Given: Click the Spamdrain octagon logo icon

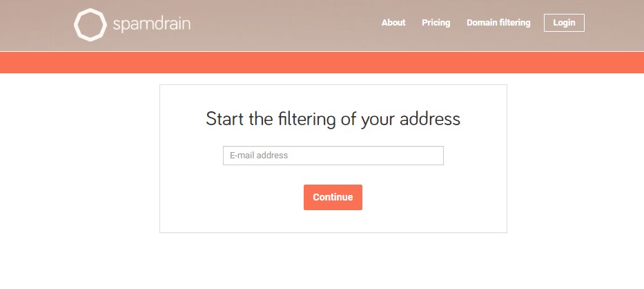Looking at the screenshot, I should (x=90, y=25).
